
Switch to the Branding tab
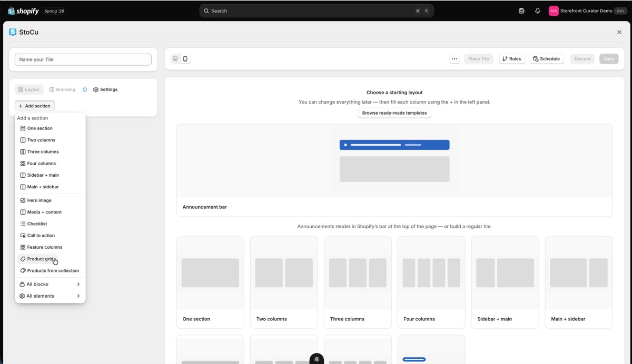pos(62,89)
